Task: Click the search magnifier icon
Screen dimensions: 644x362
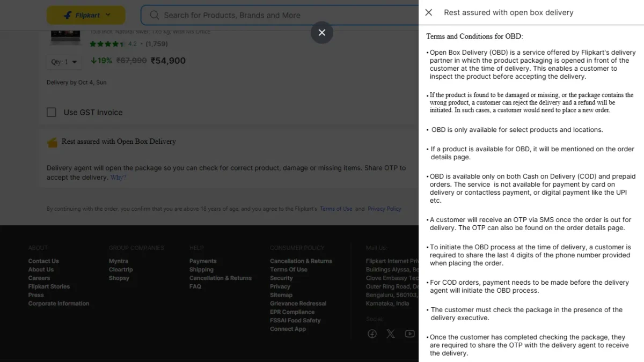Action: pyautogui.click(x=155, y=15)
